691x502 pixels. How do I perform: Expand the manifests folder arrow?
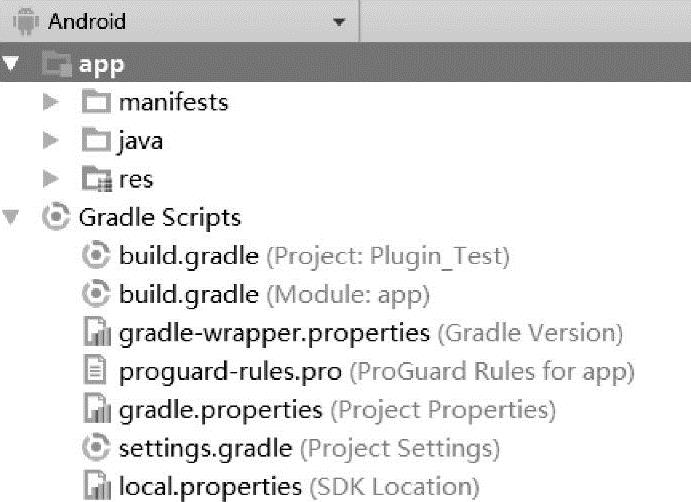[x=51, y=102]
